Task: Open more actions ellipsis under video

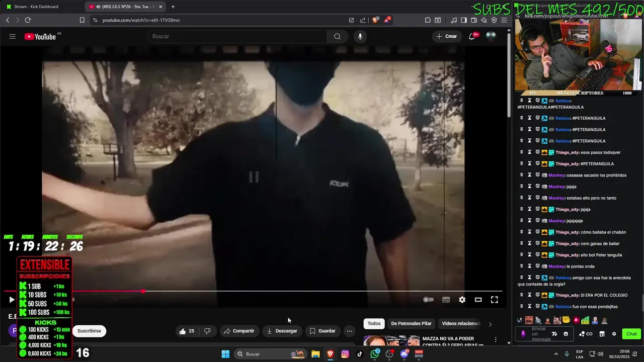Action: coord(349,331)
